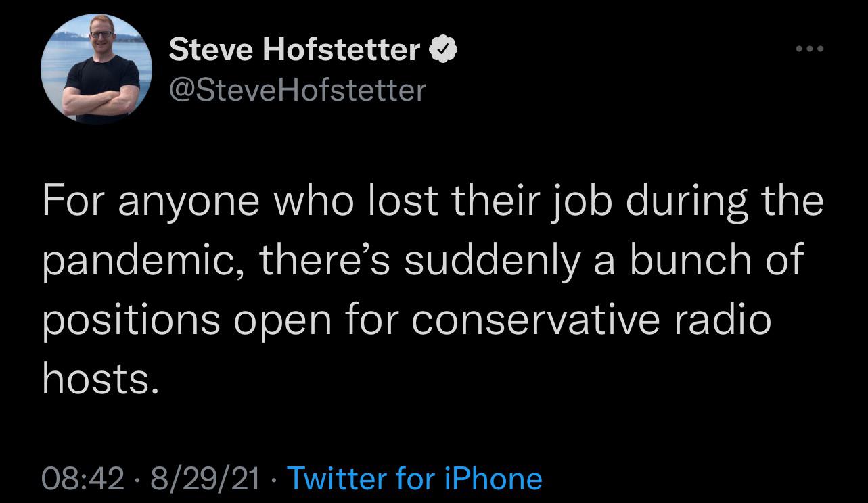Viewport: 868px width, 503px height.
Task: Click the Twitter for iPhone source link
Action: point(415,479)
